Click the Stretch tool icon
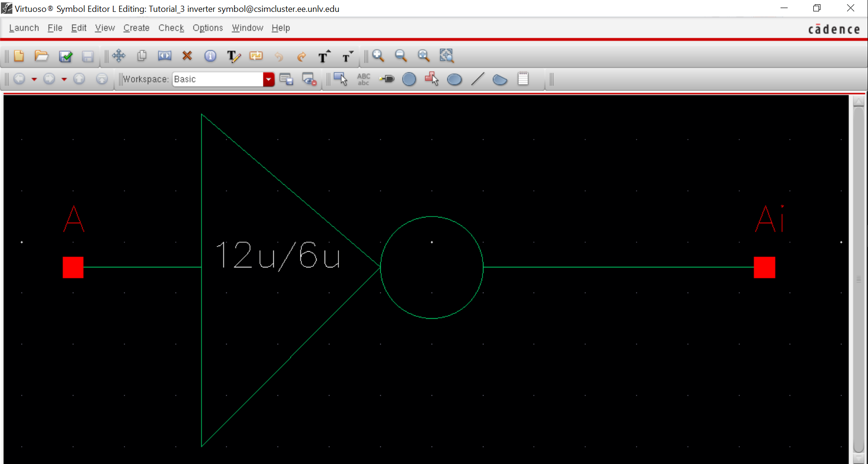The height and width of the screenshot is (464, 868). tap(164, 56)
